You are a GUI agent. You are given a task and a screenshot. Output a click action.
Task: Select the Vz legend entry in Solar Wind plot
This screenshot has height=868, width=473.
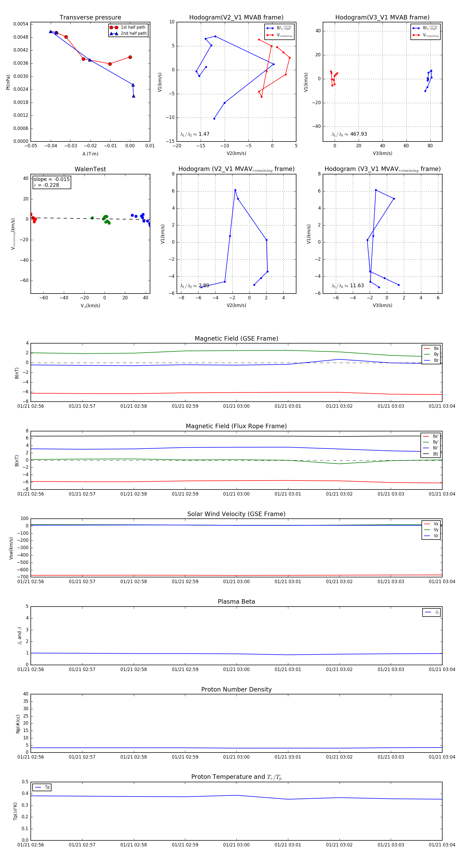(431, 536)
